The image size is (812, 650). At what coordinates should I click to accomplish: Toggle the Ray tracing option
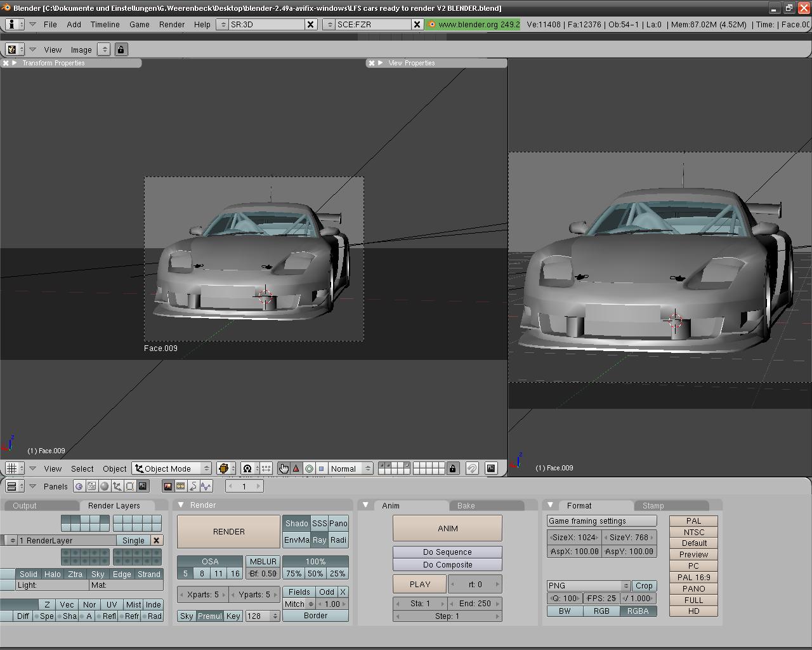pyautogui.click(x=319, y=540)
